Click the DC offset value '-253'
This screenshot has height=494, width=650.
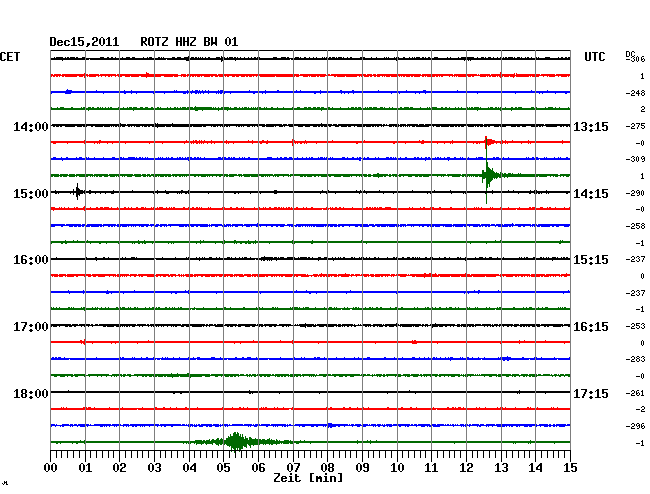coord(635,326)
